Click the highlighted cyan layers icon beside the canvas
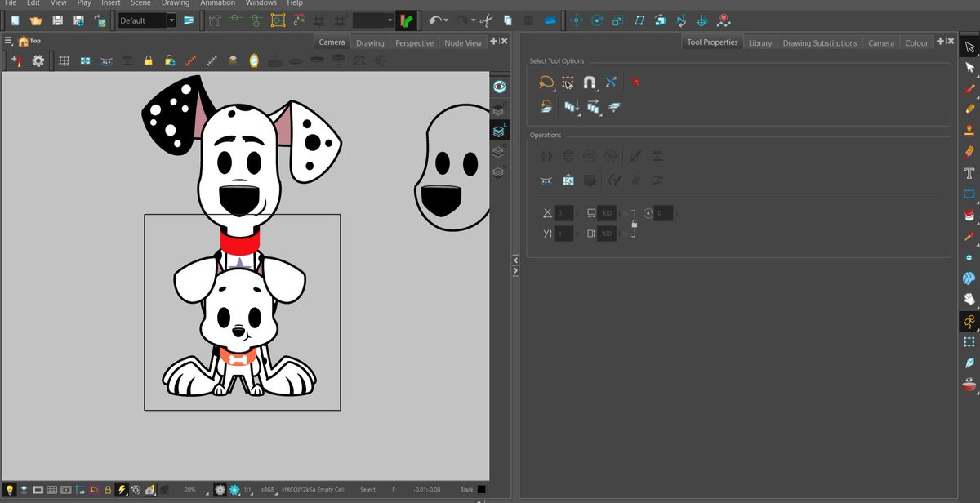980x503 pixels. point(499,130)
